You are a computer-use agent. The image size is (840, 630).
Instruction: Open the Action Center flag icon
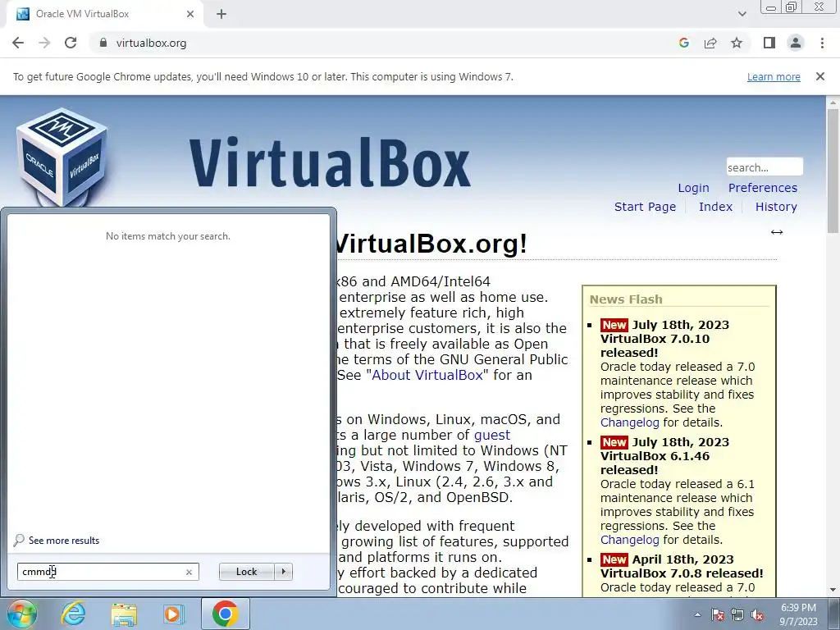point(718,614)
